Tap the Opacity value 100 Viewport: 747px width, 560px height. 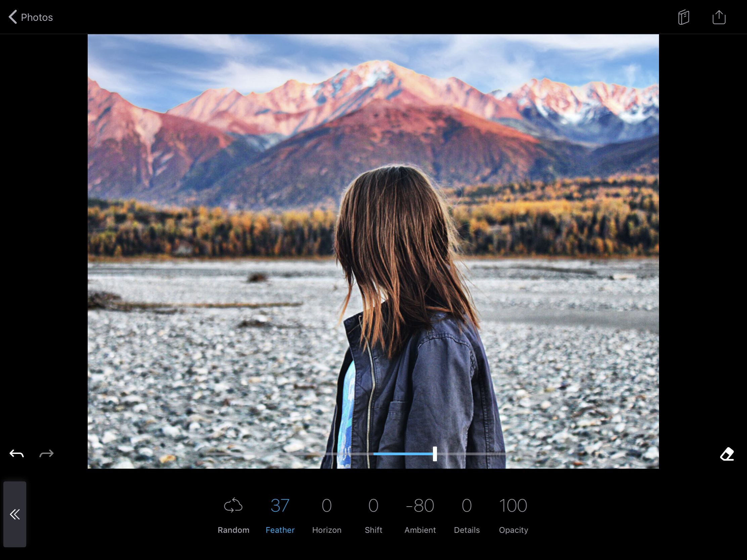coord(513,505)
